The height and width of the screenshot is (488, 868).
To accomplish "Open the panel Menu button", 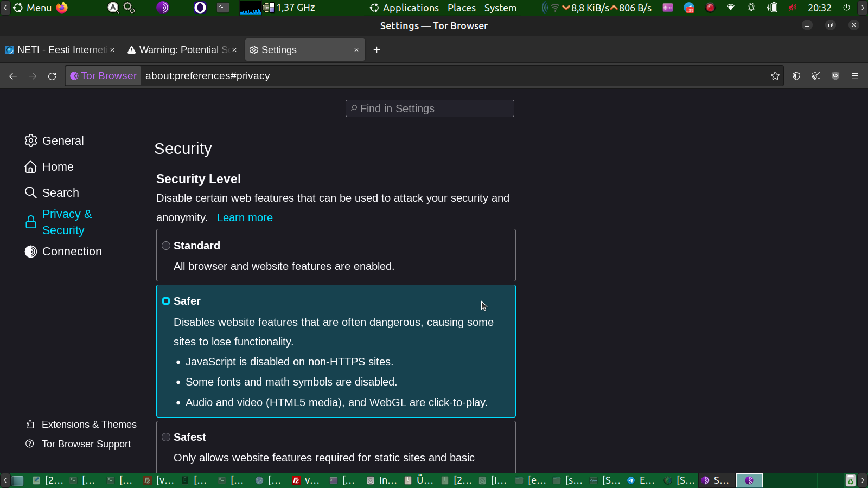I will 33,8.
